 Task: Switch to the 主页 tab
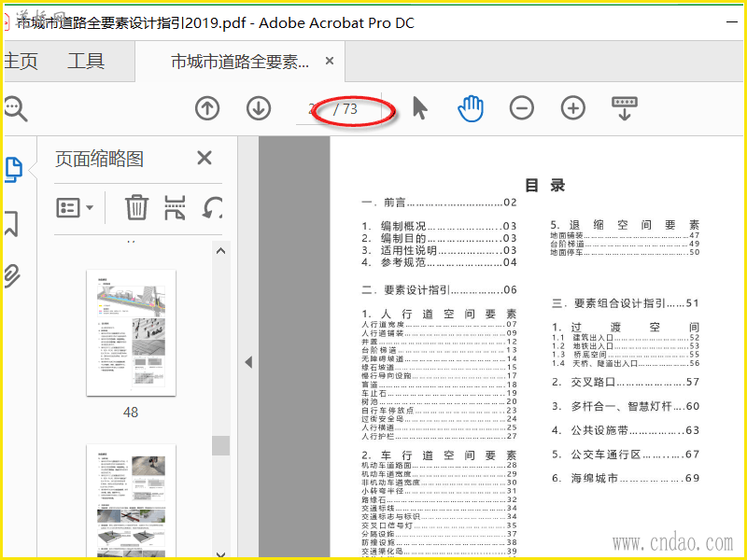(21, 61)
